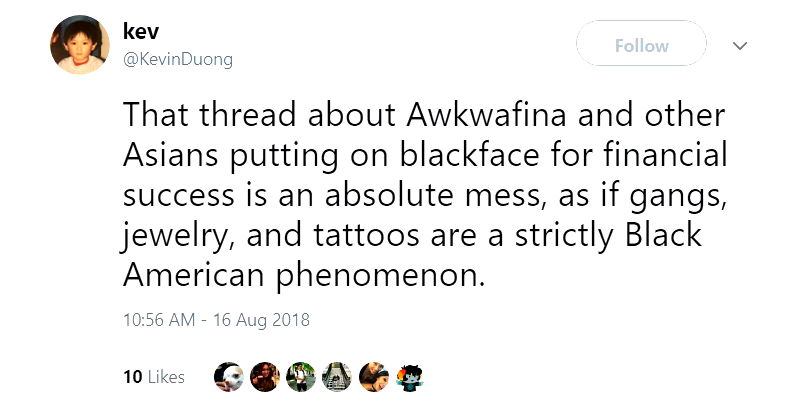
Task: Click the cartoon horned character liker avatar
Action: (407, 376)
